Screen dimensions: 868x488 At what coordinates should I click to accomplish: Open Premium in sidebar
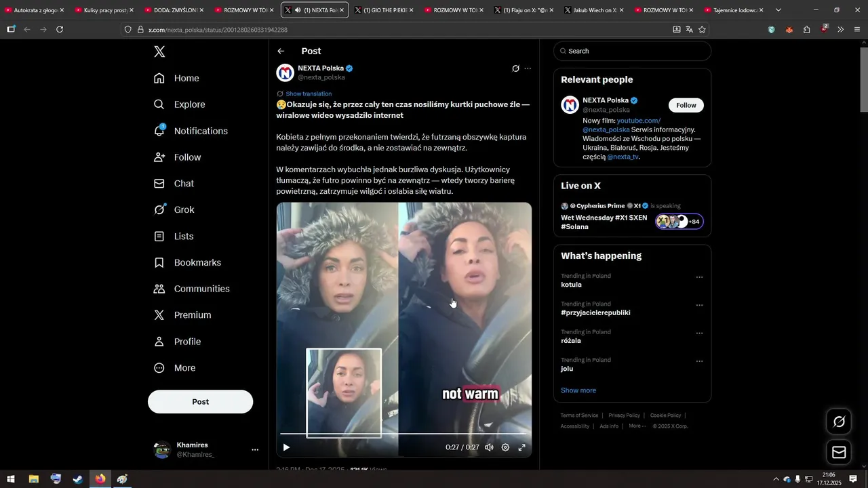click(x=182, y=315)
